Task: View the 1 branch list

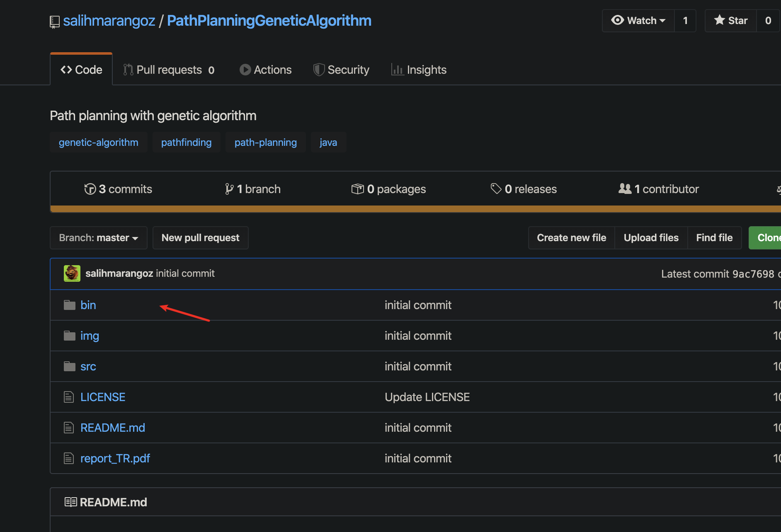Action: pos(252,189)
